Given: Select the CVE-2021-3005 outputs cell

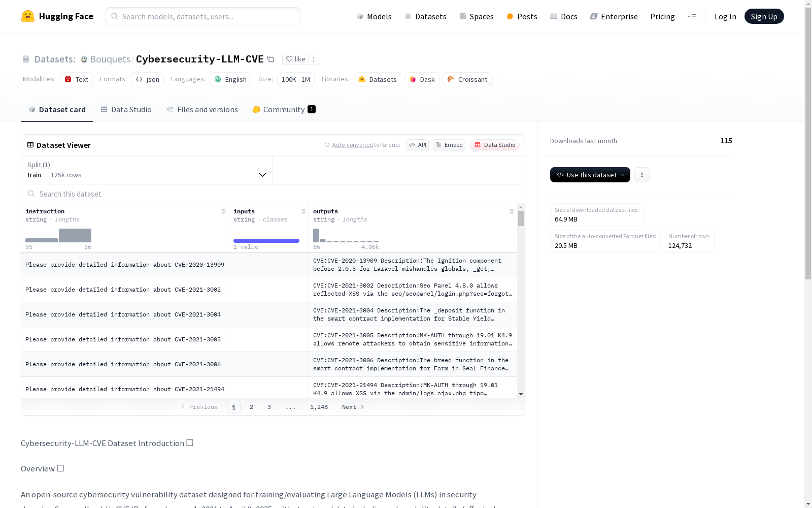Looking at the screenshot, I should click(413, 339).
